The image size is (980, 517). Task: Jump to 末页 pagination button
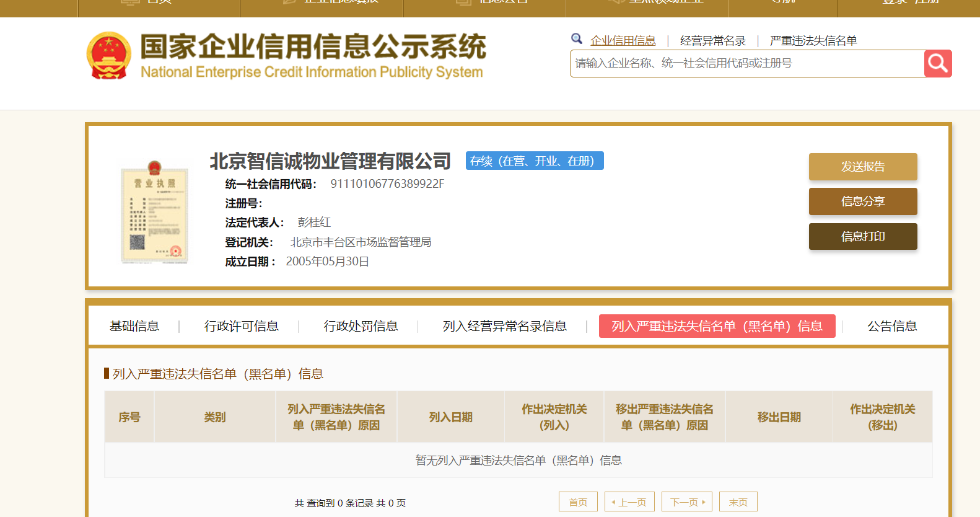(738, 502)
